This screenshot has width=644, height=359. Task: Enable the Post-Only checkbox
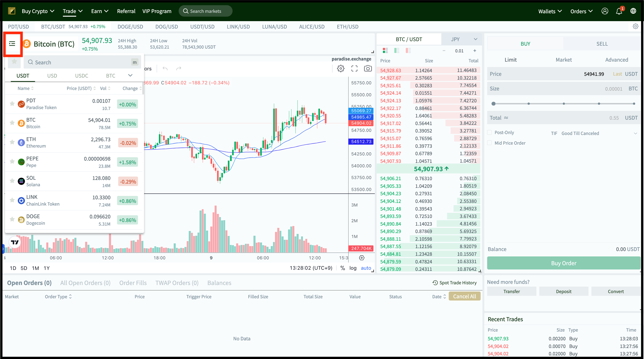pyautogui.click(x=489, y=132)
